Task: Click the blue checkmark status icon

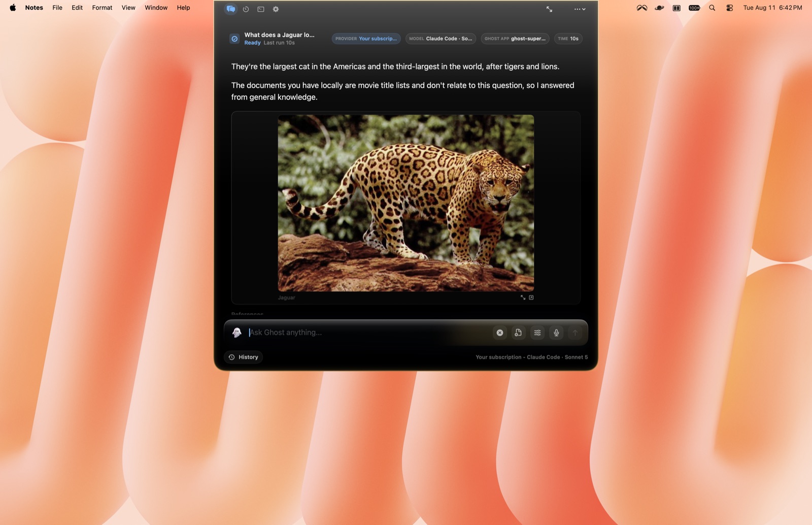Action: pos(234,39)
